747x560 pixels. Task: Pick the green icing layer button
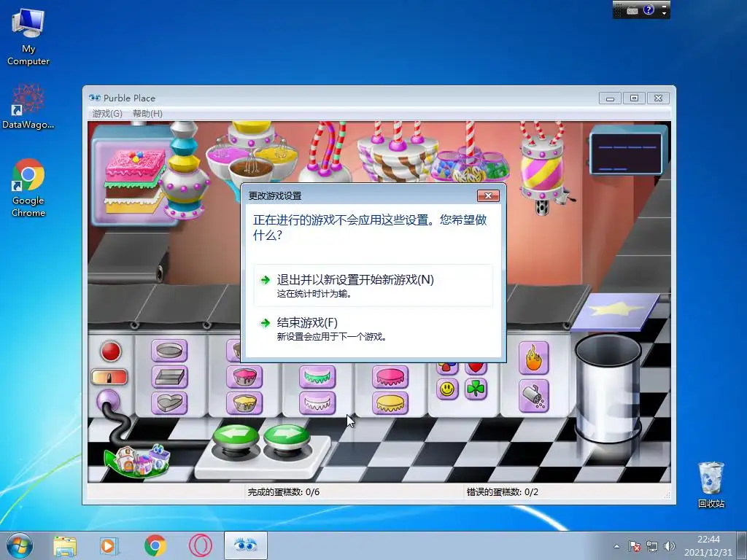tap(317, 377)
